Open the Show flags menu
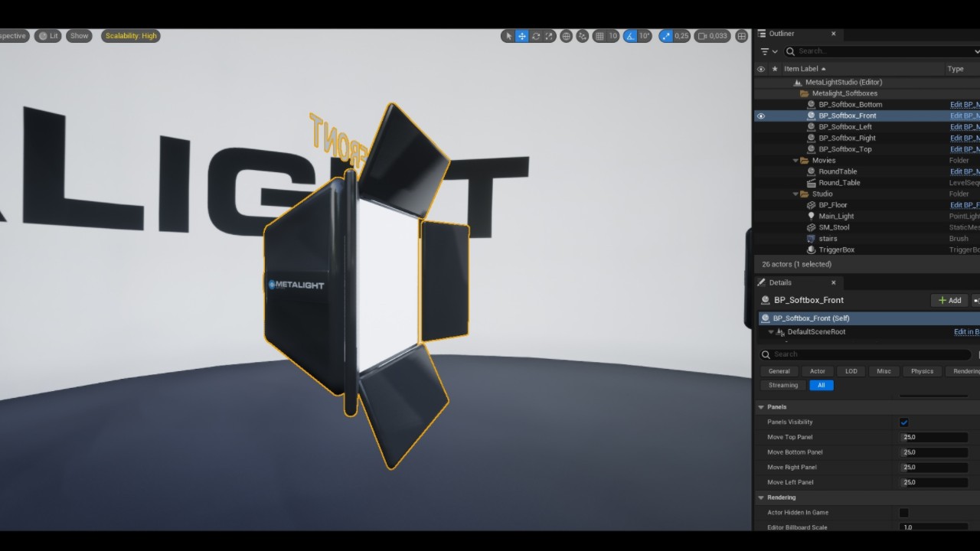980x551 pixels. 79,36
